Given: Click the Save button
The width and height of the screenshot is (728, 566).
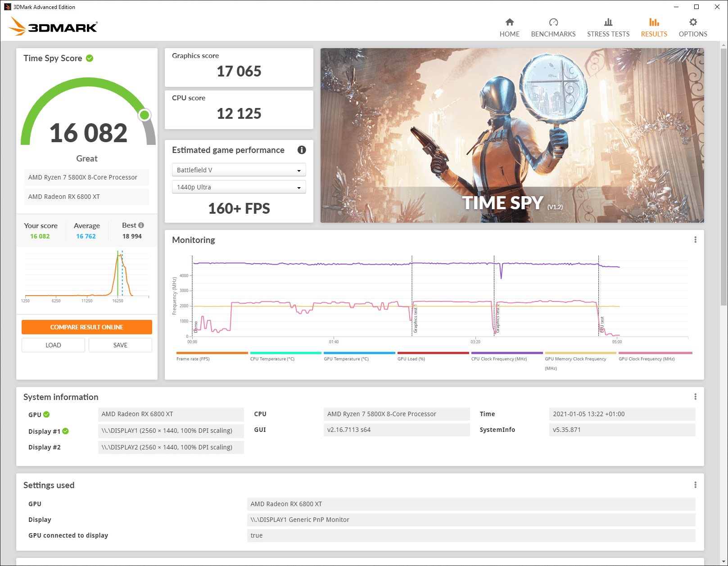Looking at the screenshot, I should (120, 345).
